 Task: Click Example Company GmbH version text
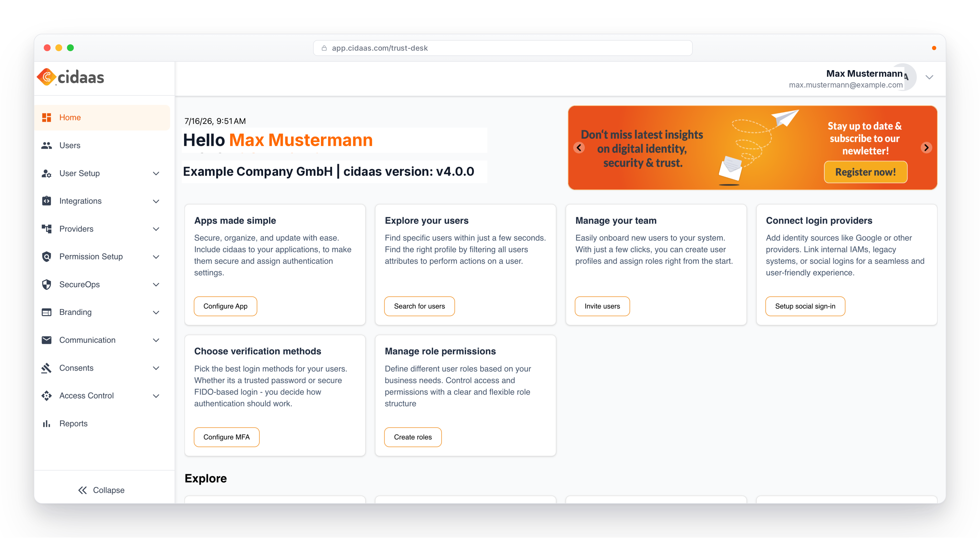pyautogui.click(x=329, y=172)
